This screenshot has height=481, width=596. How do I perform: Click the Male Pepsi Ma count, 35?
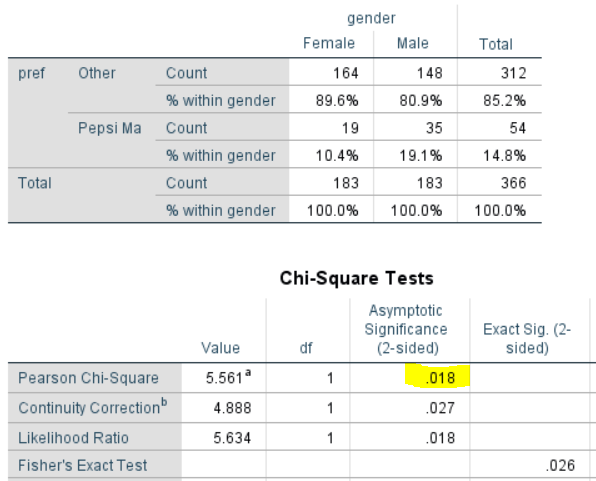[434, 128]
